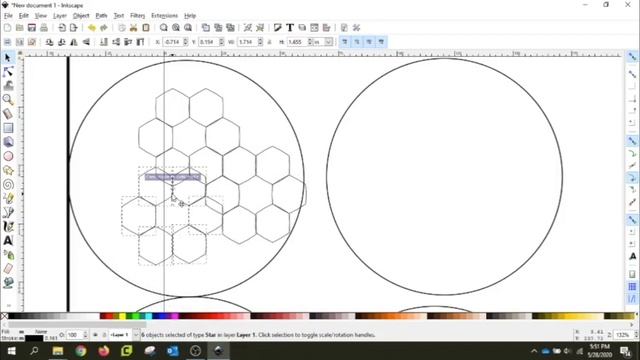640x360 pixels.
Task: Pick the red swatch in the palette
Action: pyautogui.click(x=109, y=316)
